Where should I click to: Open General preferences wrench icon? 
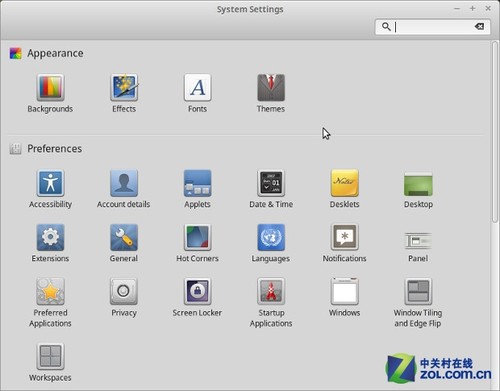pos(124,237)
